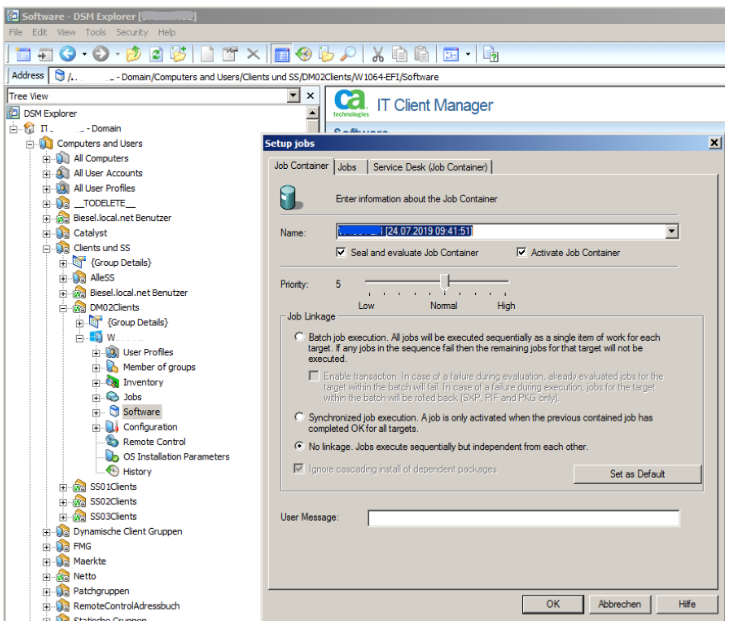Select the Inventory tree node
732x627 pixels.
(x=143, y=382)
